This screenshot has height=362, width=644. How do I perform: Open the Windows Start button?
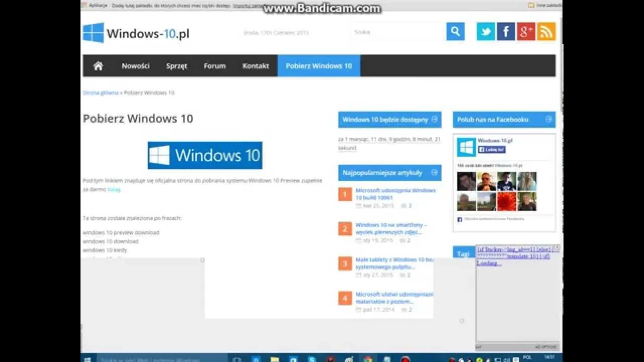tap(87, 359)
